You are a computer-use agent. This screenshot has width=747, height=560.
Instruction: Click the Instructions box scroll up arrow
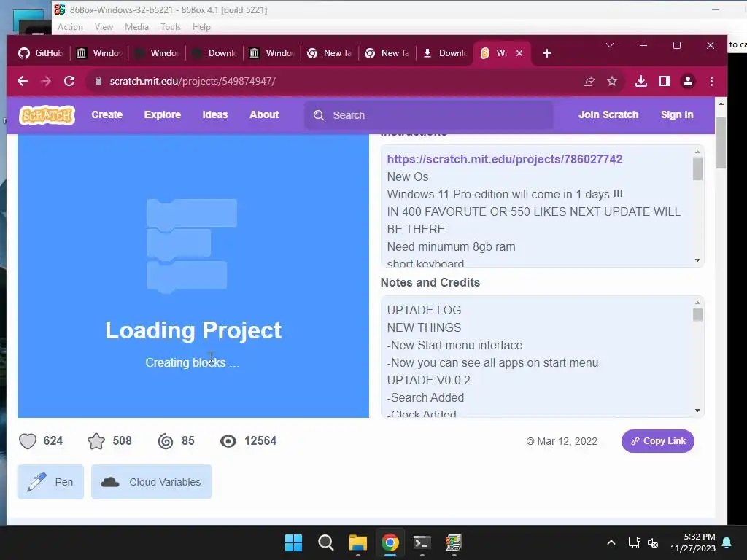coord(698,152)
